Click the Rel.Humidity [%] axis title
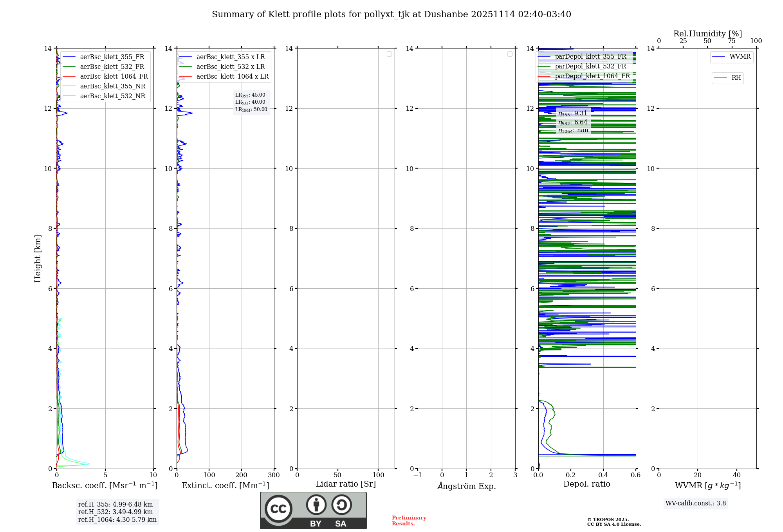 coord(707,34)
